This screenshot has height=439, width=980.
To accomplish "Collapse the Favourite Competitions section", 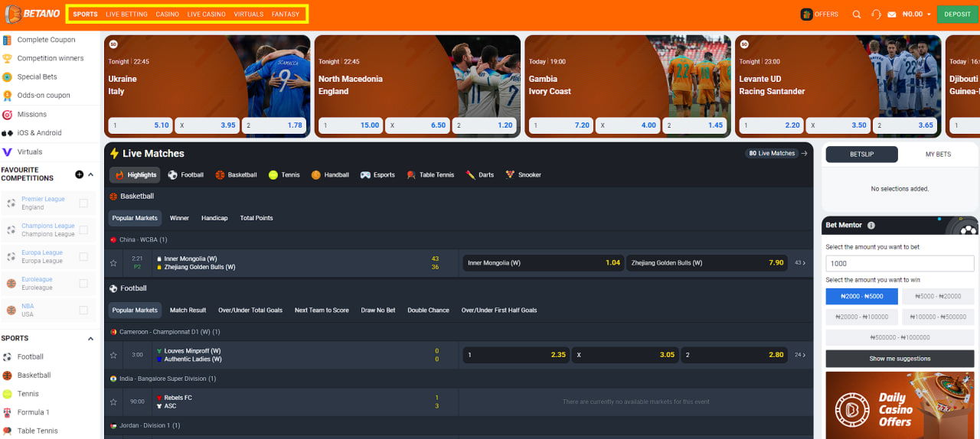I will tap(91, 174).
